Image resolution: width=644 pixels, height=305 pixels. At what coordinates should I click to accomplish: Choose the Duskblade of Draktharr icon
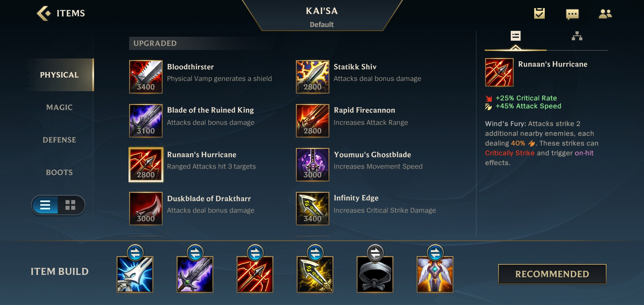[x=146, y=208]
